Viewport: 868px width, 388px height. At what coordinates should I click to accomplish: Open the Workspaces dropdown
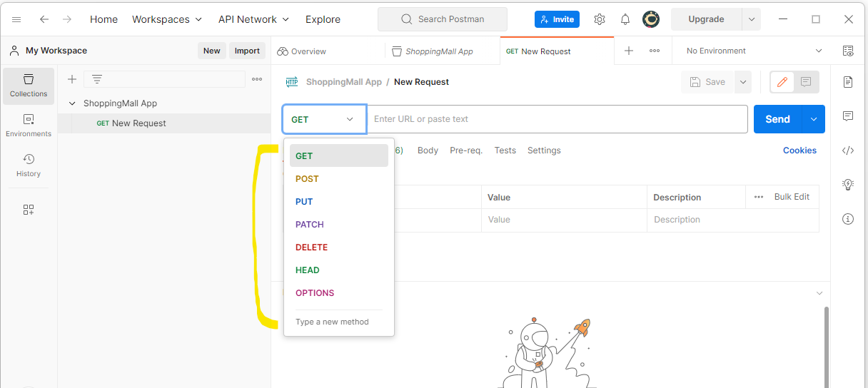[x=167, y=19]
